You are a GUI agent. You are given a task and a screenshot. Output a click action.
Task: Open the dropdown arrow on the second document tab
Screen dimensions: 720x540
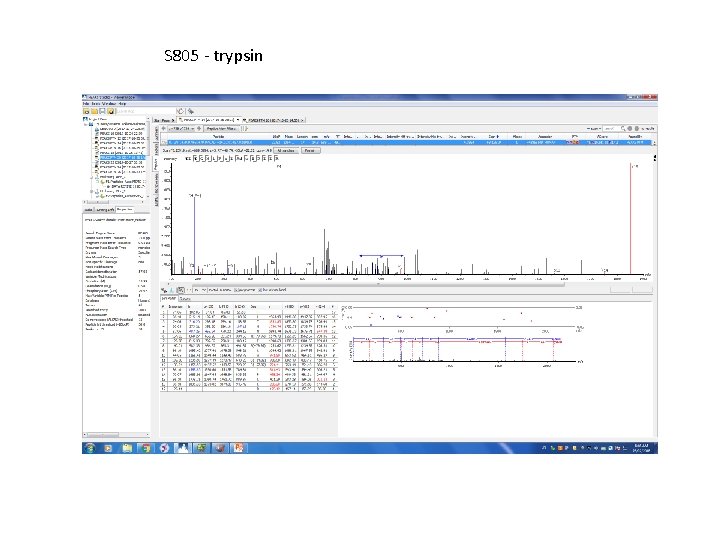pos(238,120)
